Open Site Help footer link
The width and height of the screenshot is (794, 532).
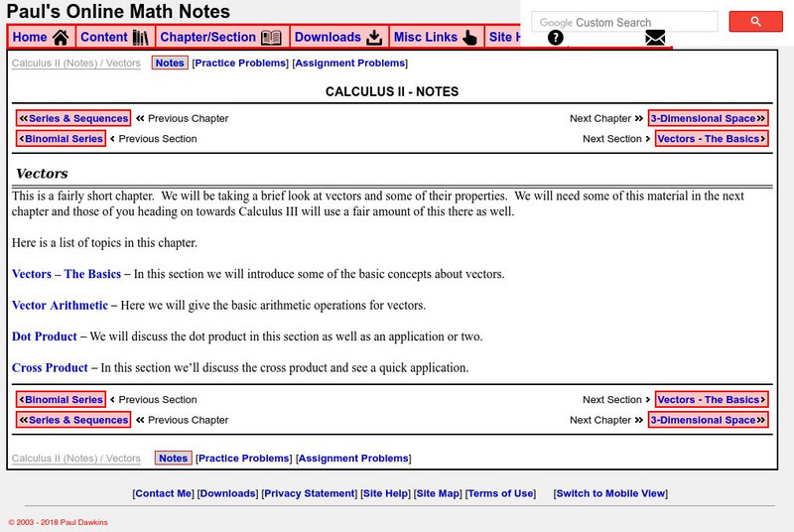[385, 493]
